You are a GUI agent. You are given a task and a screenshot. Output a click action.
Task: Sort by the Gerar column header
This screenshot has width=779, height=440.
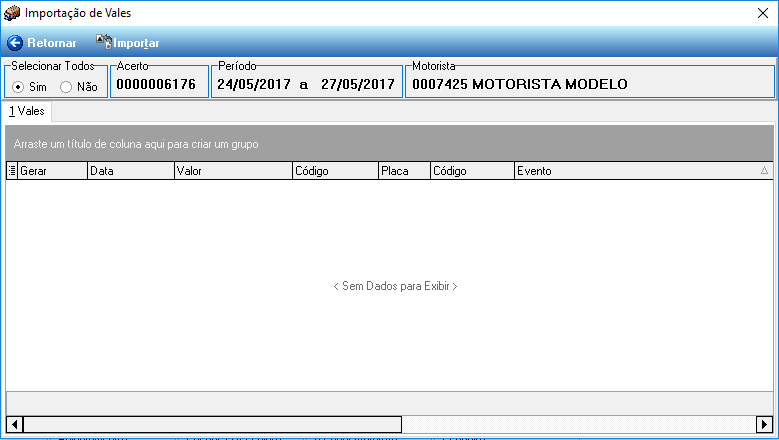click(53, 171)
